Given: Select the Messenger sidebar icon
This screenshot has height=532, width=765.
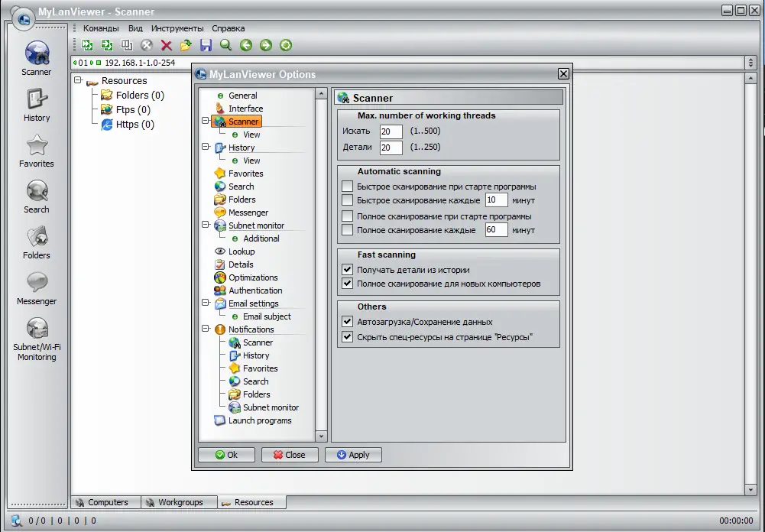Looking at the screenshot, I should click(37, 283).
